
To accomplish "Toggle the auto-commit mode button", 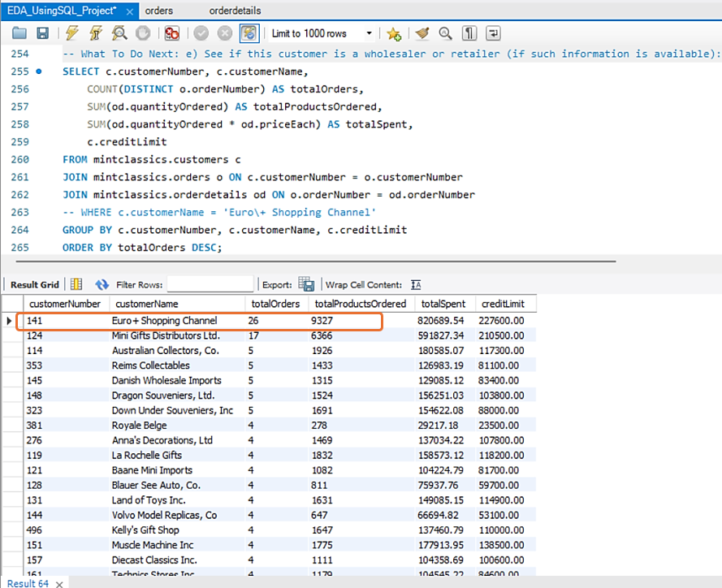I will pos(249,33).
